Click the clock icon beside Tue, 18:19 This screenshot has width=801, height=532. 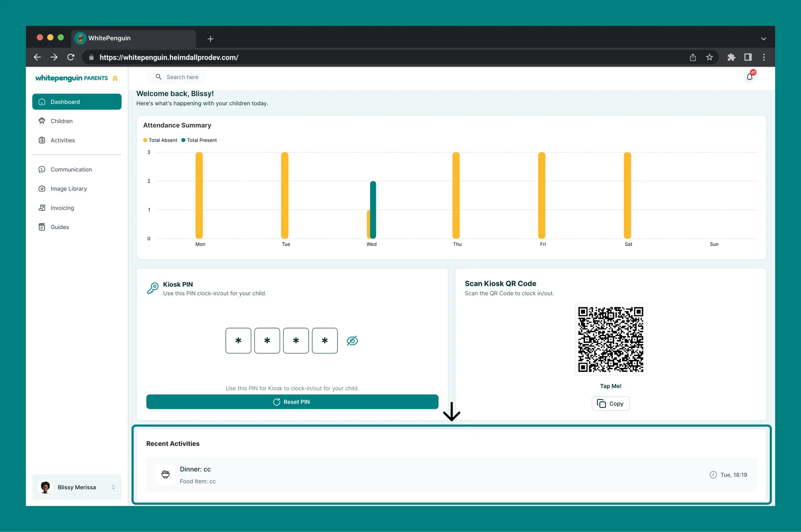point(713,475)
